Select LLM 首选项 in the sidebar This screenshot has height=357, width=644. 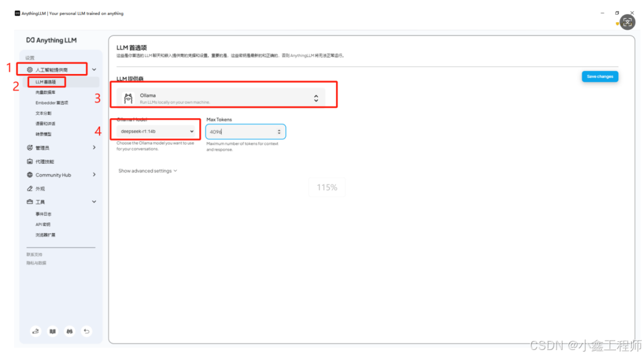coord(45,82)
